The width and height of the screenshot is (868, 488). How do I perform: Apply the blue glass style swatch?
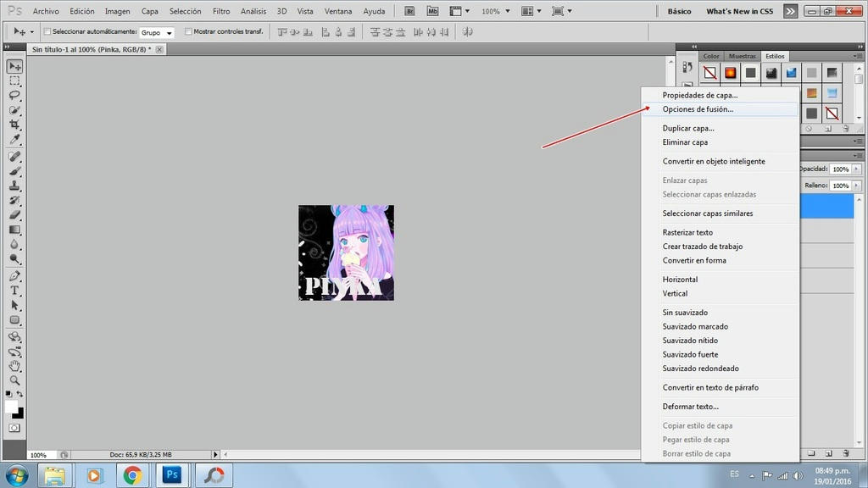[791, 73]
